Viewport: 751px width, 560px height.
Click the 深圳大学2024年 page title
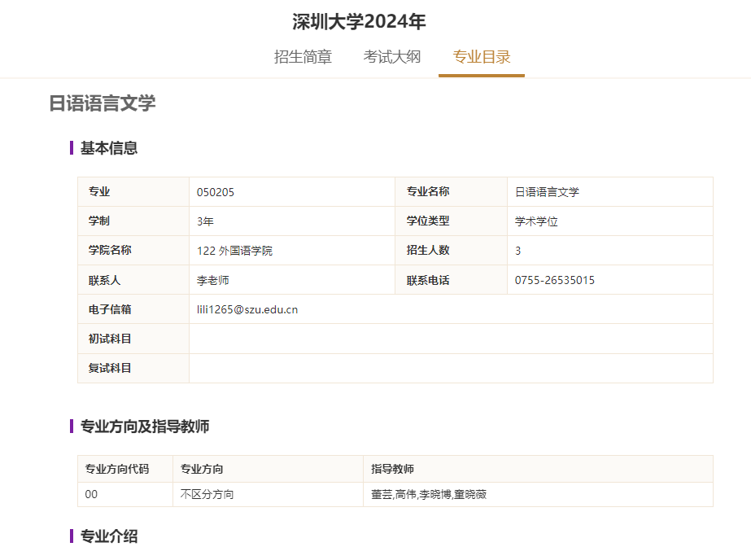point(359,21)
